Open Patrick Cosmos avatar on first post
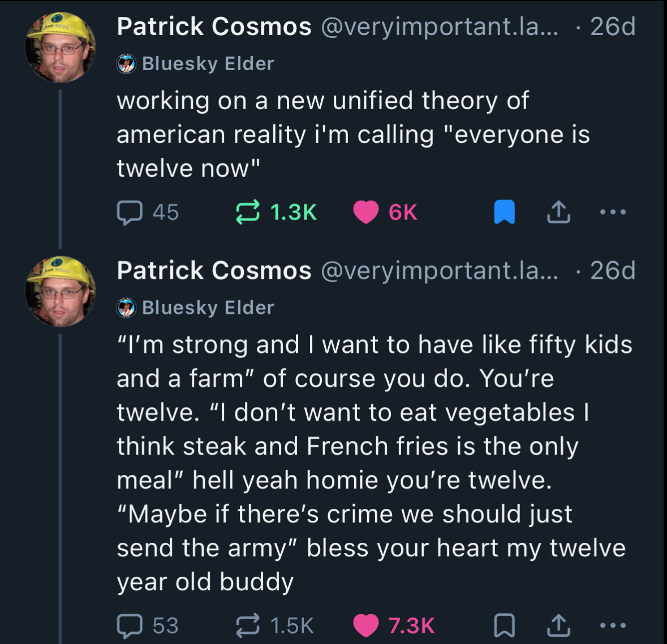Viewport: 667px width, 644px height. 61,48
